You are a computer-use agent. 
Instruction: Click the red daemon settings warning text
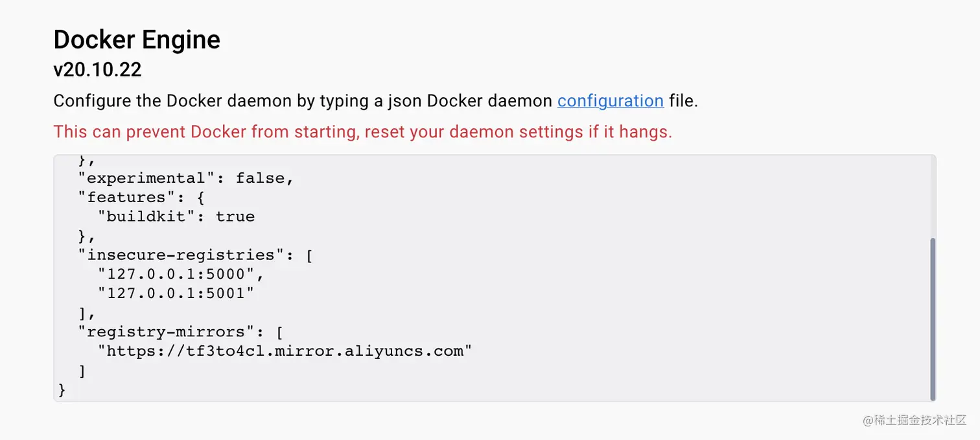point(362,132)
